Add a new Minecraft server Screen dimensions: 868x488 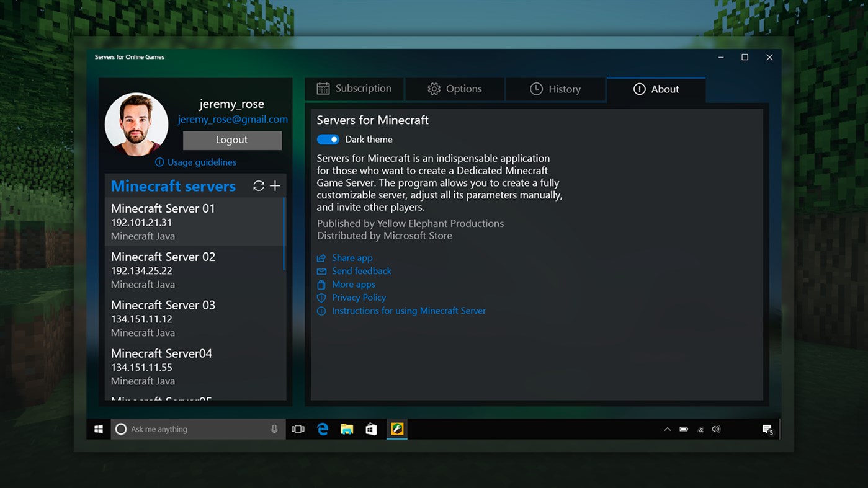click(x=275, y=185)
